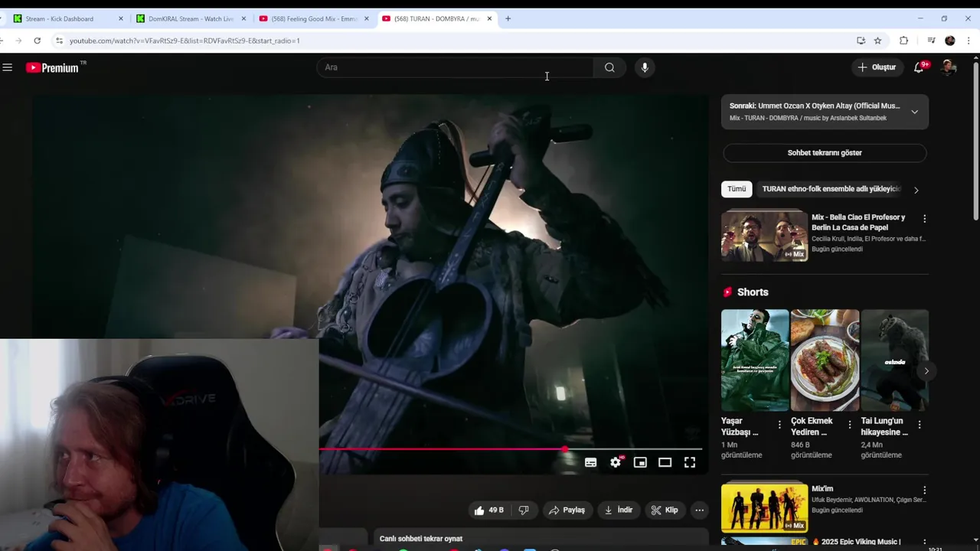Close the Kick Dashboard tab
This screenshot has height=551, width=980.
click(x=120, y=18)
